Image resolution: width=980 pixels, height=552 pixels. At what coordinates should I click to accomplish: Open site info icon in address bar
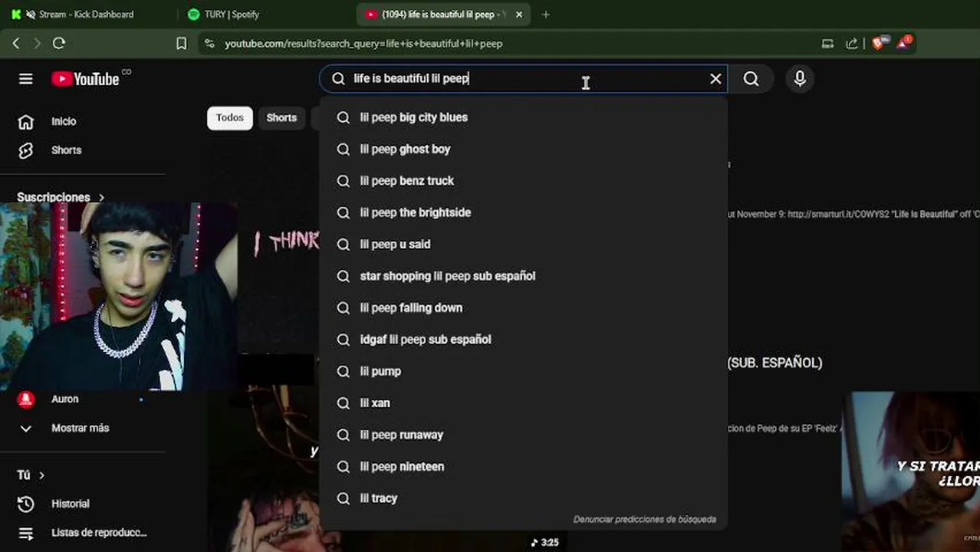[210, 44]
